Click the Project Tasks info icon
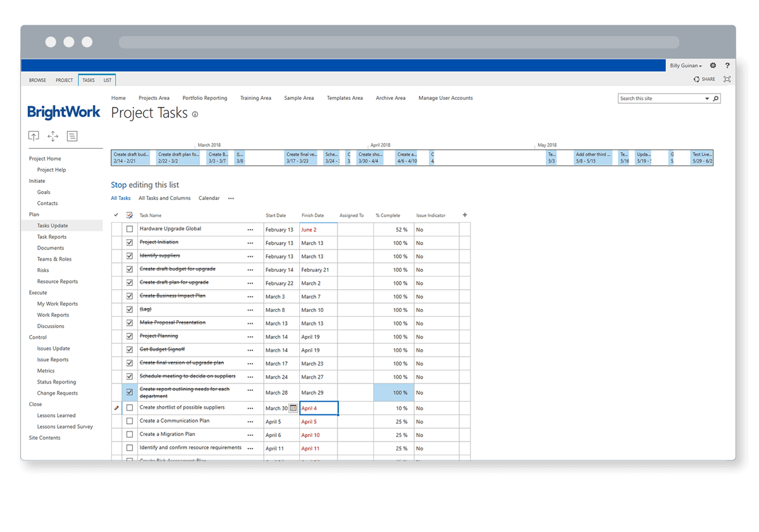The width and height of the screenshot is (759, 532). click(195, 114)
